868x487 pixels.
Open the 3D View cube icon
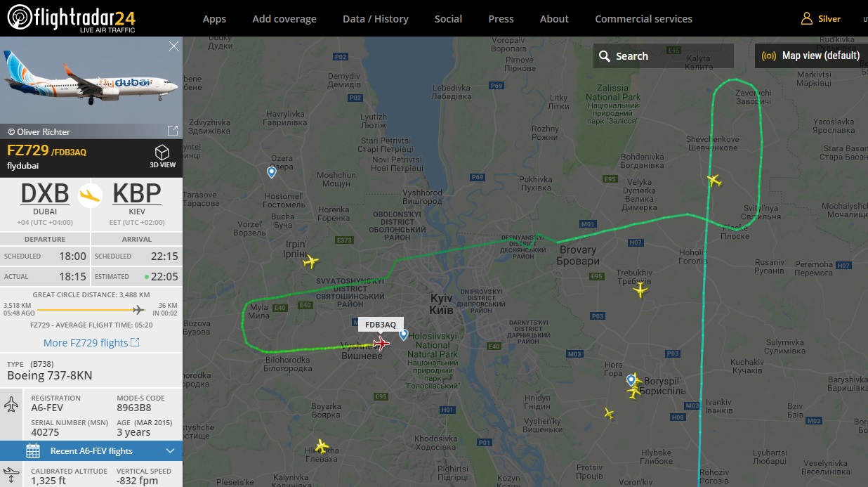tap(162, 152)
